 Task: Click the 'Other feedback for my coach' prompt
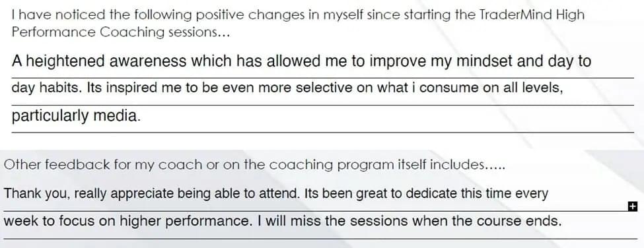tap(254, 165)
